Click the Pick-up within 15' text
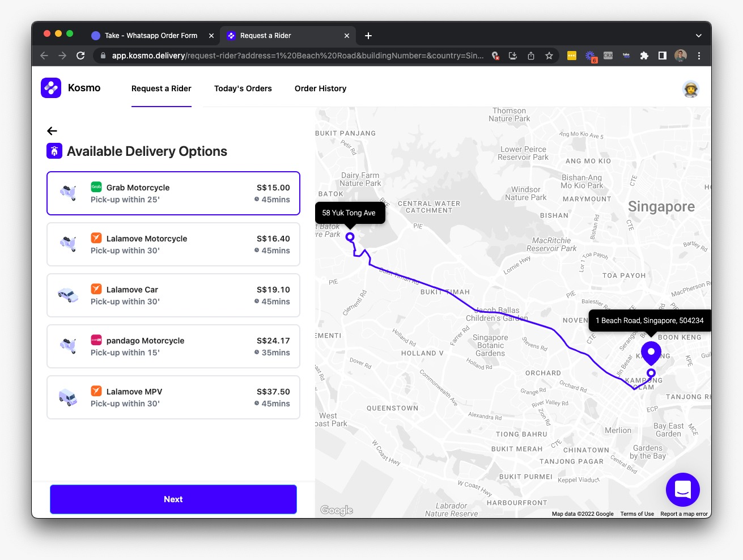743x560 pixels. click(x=125, y=353)
